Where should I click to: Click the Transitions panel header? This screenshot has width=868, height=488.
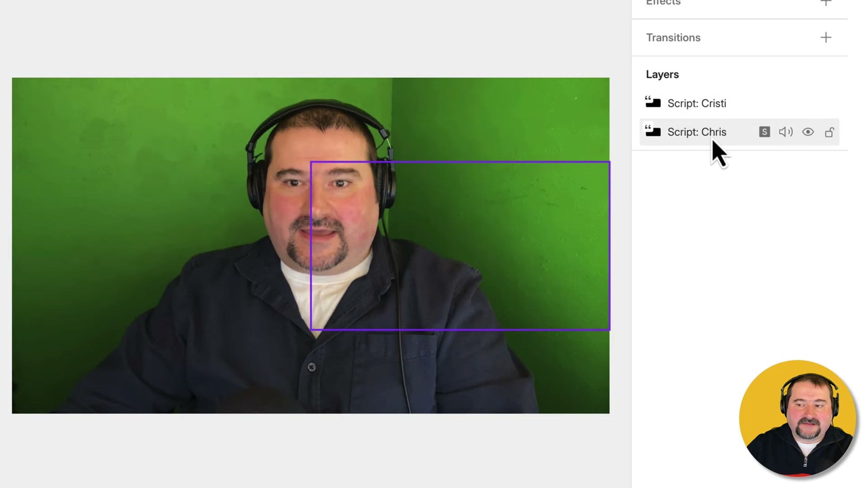[673, 38]
